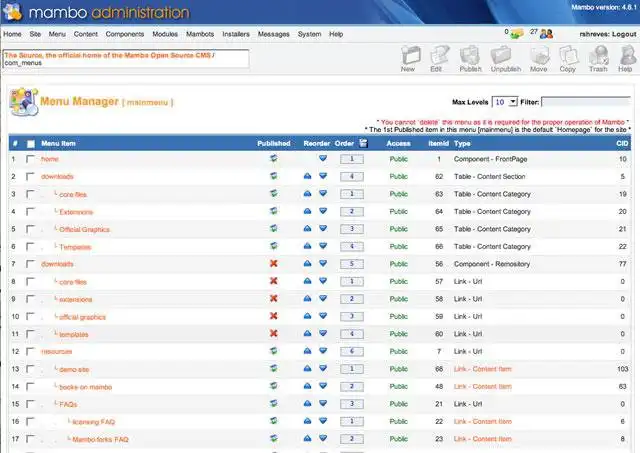Click the site name link in breadcrumb box
This screenshot has width=640, height=453.
(x=108, y=55)
